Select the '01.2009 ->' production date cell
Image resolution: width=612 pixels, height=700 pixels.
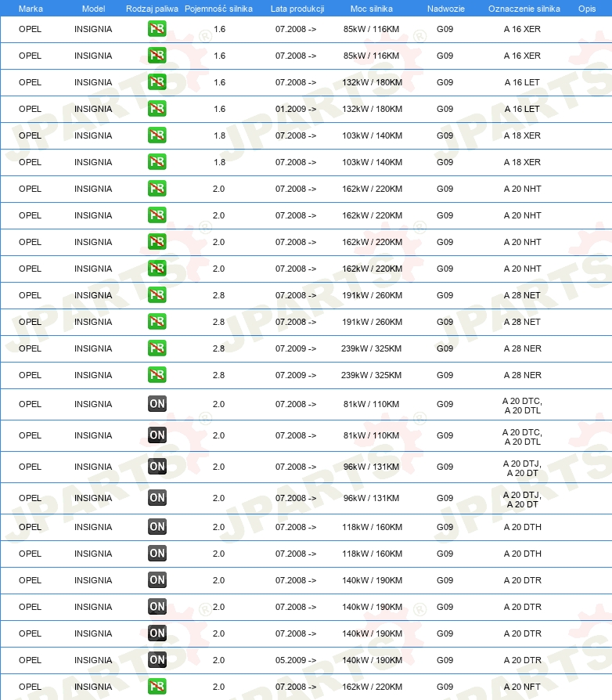tap(296, 109)
